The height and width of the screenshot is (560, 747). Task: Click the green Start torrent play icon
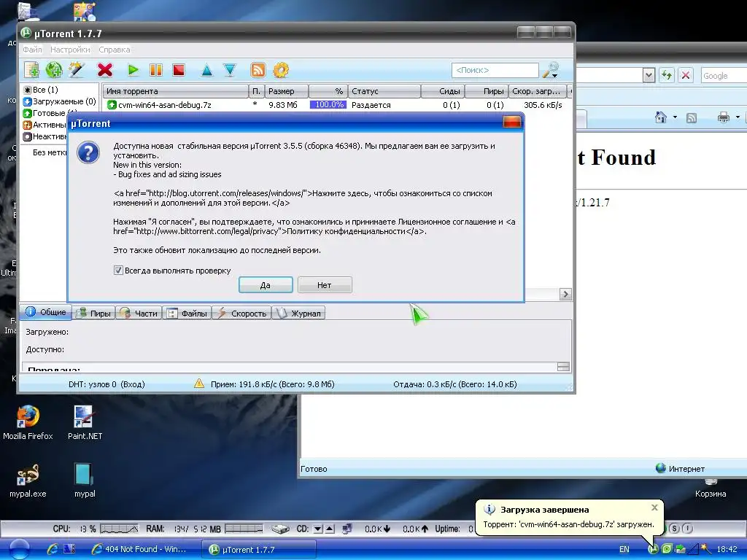point(133,70)
